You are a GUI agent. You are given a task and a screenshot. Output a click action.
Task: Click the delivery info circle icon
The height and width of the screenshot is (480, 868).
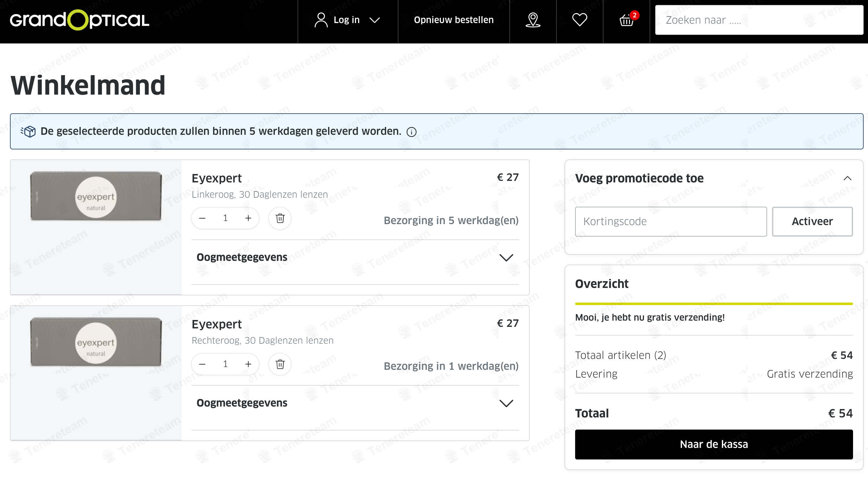[x=412, y=132]
